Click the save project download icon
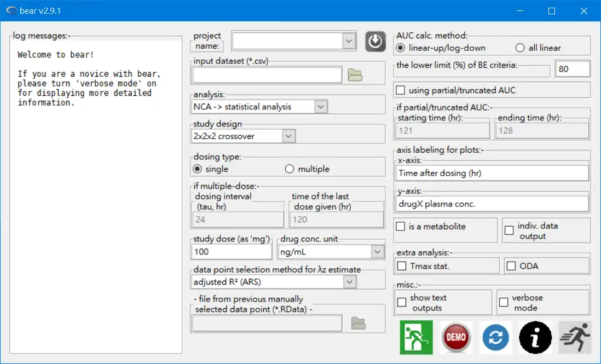This screenshot has width=601, height=364. (x=375, y=42)
